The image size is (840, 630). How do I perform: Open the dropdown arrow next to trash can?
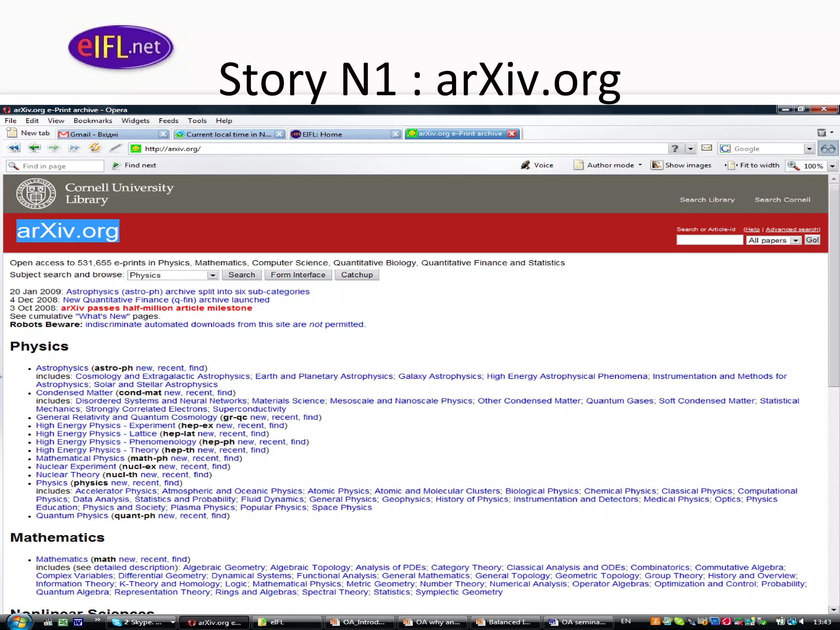832,132
